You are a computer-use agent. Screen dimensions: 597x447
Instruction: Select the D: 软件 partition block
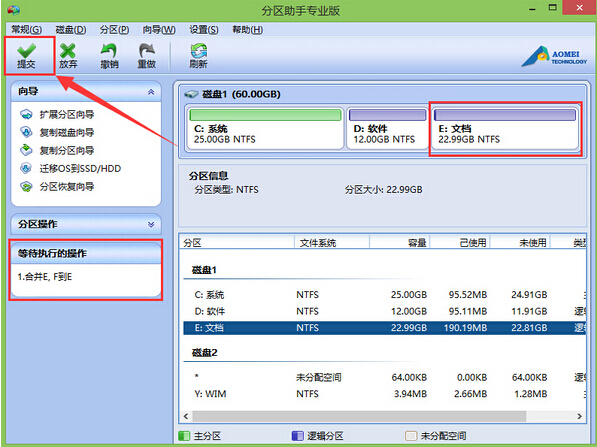tap(387, 128)
